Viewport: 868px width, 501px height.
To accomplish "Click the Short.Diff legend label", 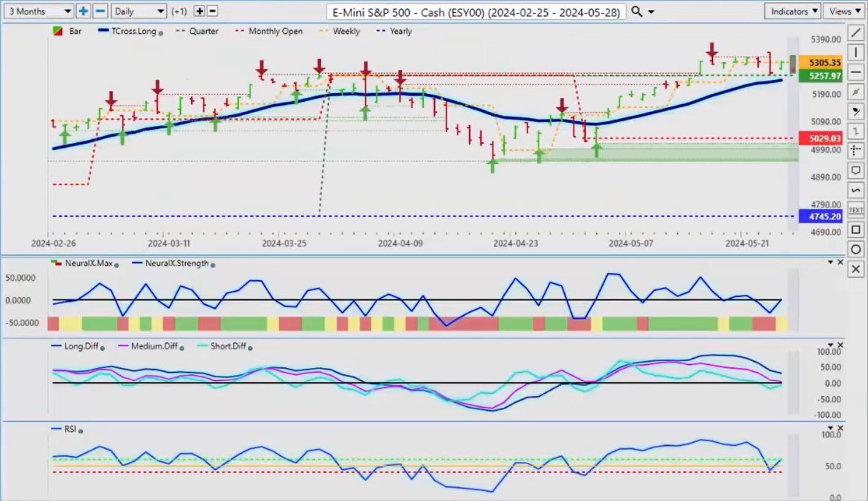I will pyautogui.click(x=228, y=346).
